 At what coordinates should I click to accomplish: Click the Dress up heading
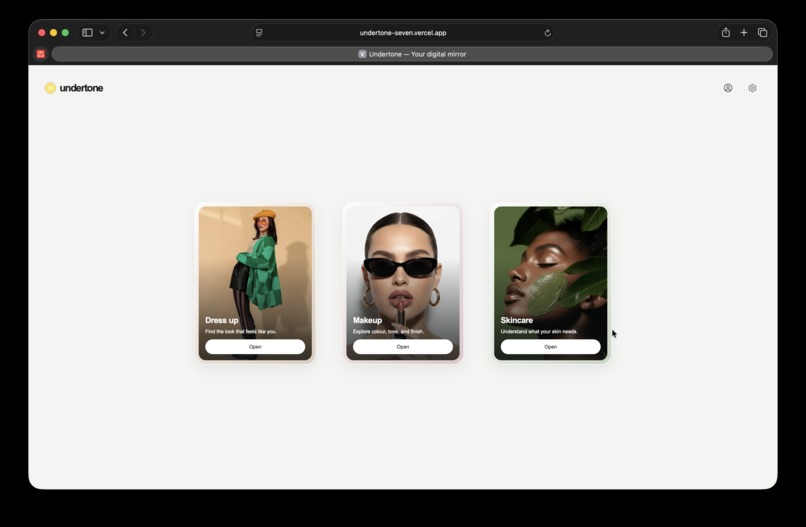222,320
